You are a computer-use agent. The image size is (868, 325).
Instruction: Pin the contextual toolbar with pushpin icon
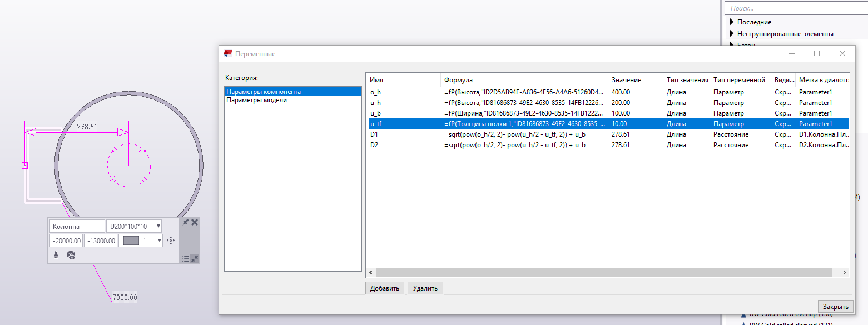(186, 222)
